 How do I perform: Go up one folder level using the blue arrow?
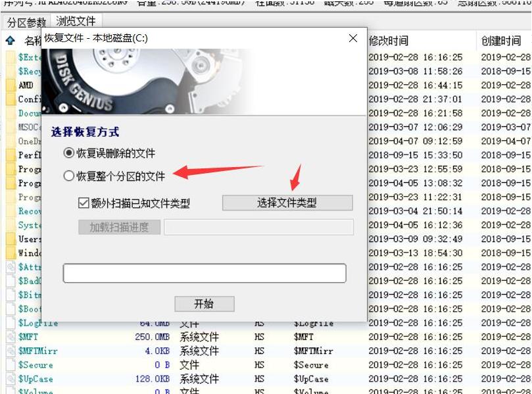click(x=11, y=41)
